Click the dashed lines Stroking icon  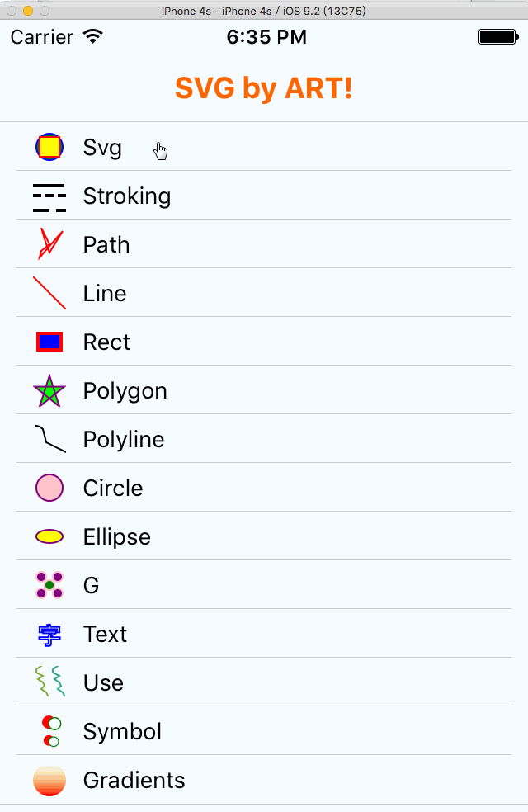tap(49, 196)
